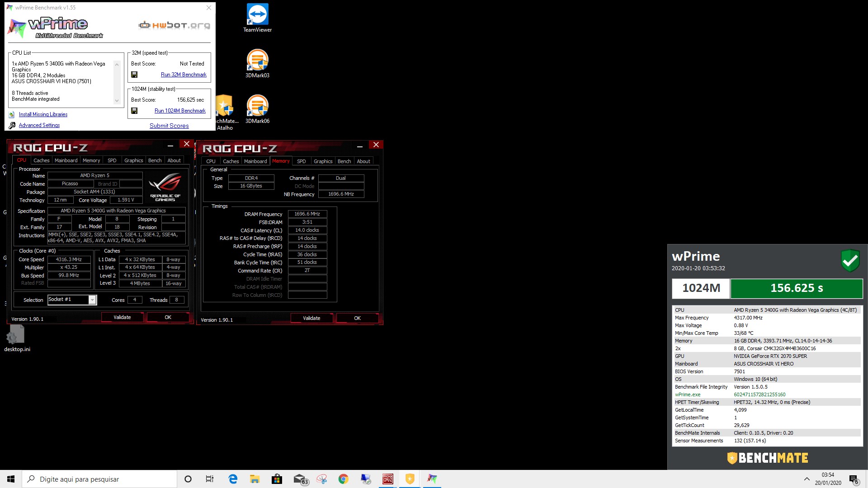
Task: Click the taskbar search box
Action: 99,479
